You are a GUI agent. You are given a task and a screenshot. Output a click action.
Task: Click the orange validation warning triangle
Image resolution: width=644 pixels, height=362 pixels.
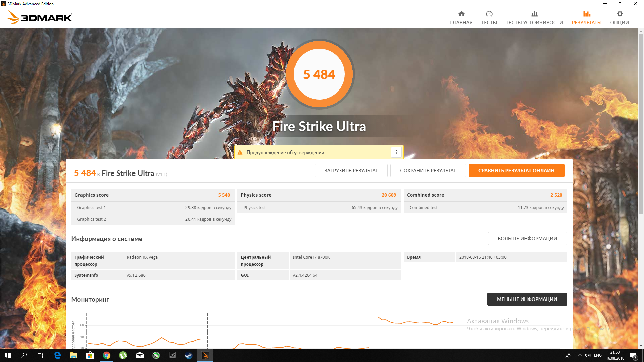(240, 153)
